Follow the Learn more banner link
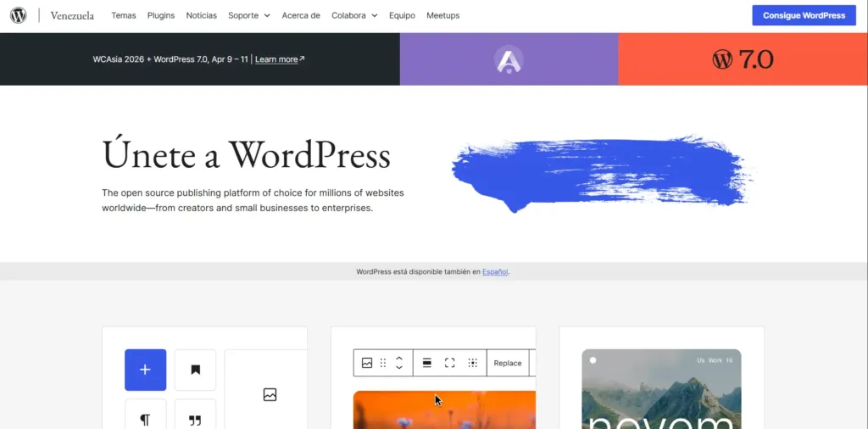 (279, 59)
